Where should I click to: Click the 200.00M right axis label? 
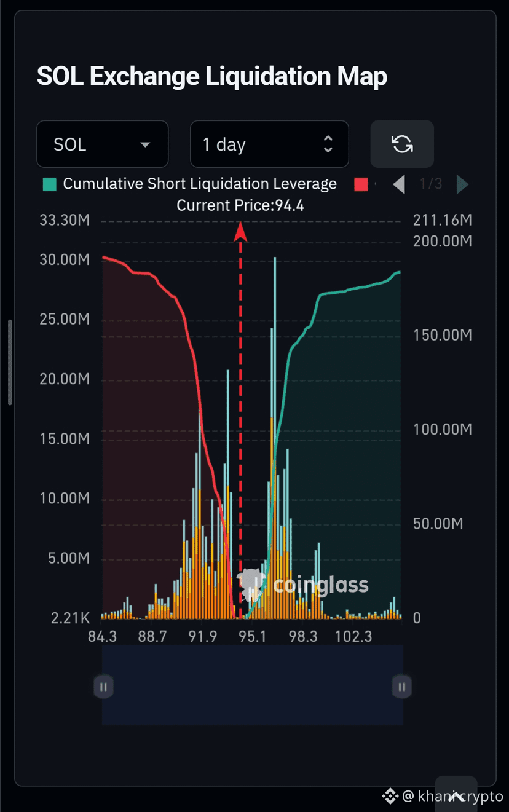point(443,241)
